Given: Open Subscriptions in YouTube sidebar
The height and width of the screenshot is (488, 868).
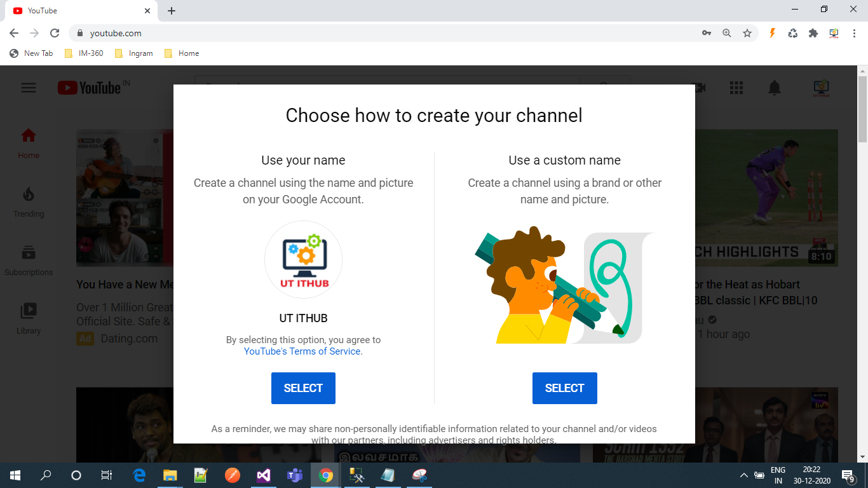Looking at the screenshot, I should coord(29,261).
